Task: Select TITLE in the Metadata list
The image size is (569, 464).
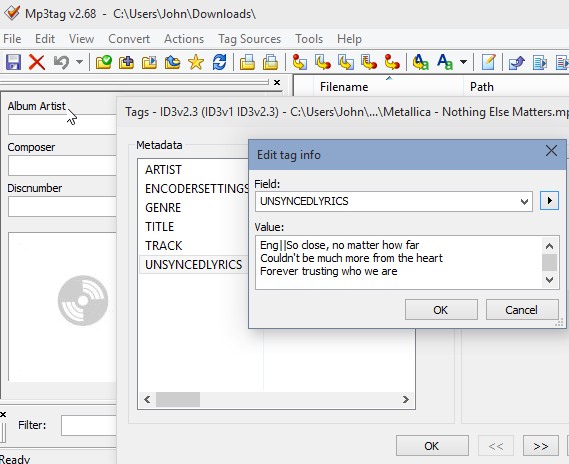Action: [159, 227]
